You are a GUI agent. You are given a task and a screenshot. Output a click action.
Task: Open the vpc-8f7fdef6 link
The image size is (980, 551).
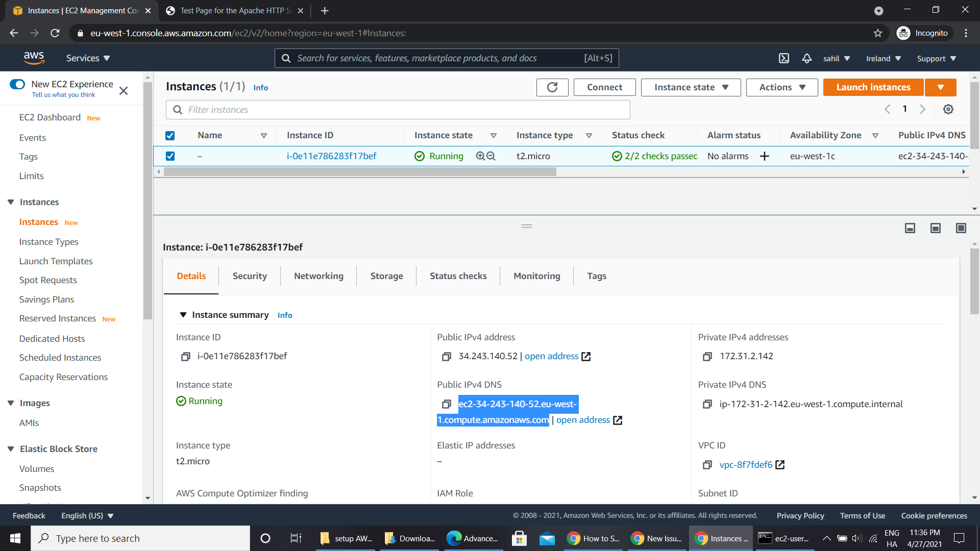coord(745,465)
